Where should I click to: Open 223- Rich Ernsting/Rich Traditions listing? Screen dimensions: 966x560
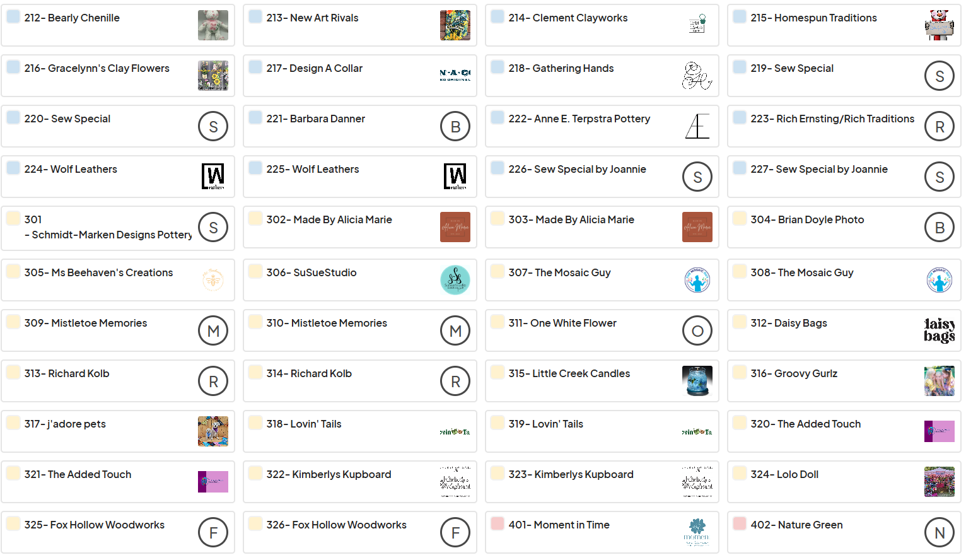coord(844,126)
